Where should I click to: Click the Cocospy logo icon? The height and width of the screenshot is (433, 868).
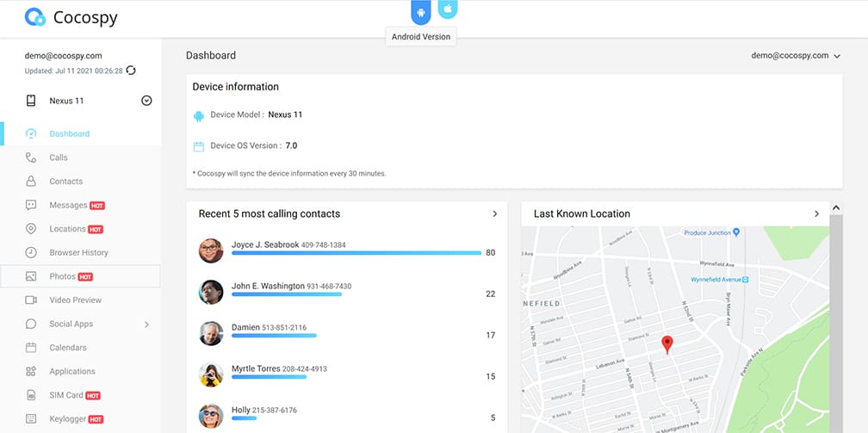(34, 17)
